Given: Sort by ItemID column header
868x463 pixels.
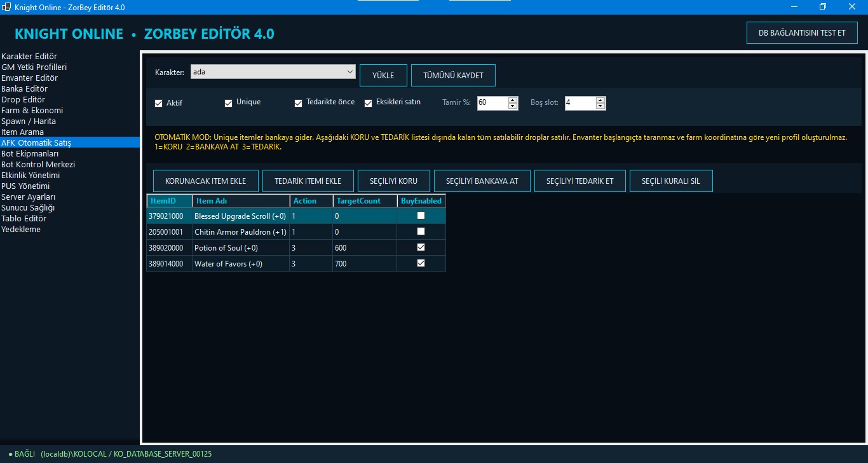Looking at the screenshot, I should pyautogui.click(x=170, y=201).
